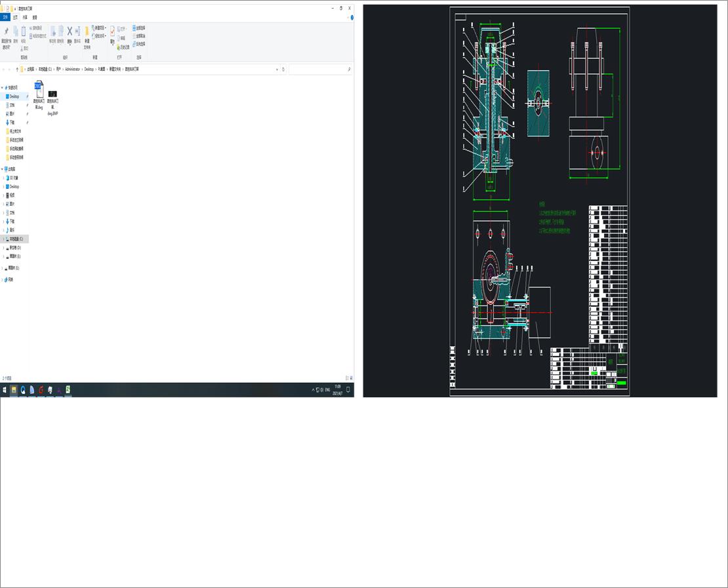
Task: Open New item dropdown in ribbon
Action: [x=99, y=28]
